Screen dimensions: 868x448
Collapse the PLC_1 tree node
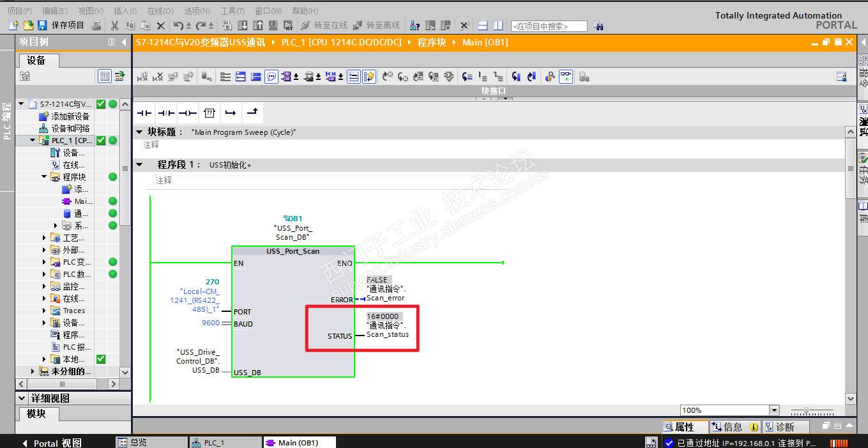click(33, 141)
